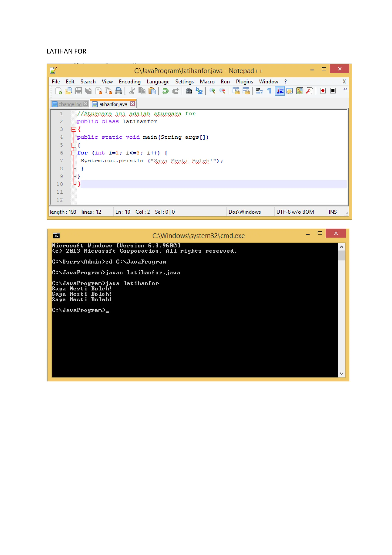The image size is (392, 555).
Task: Click the New file icon
Action: [58, 91]
